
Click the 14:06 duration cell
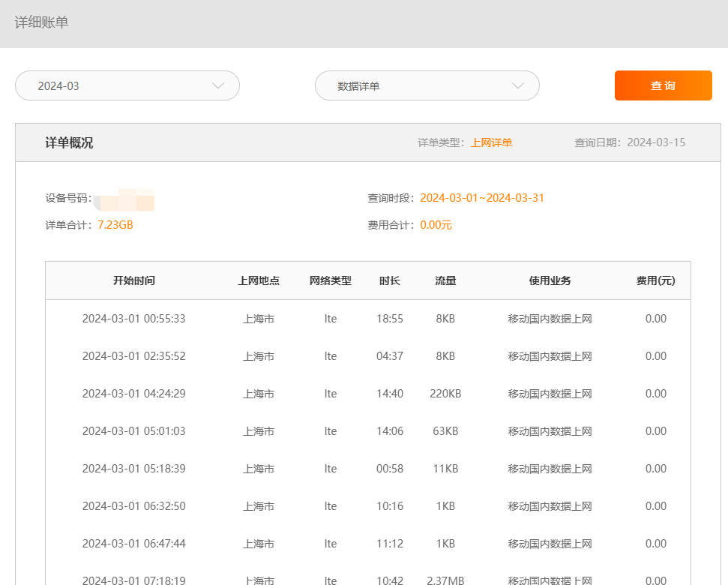(390, 431)
